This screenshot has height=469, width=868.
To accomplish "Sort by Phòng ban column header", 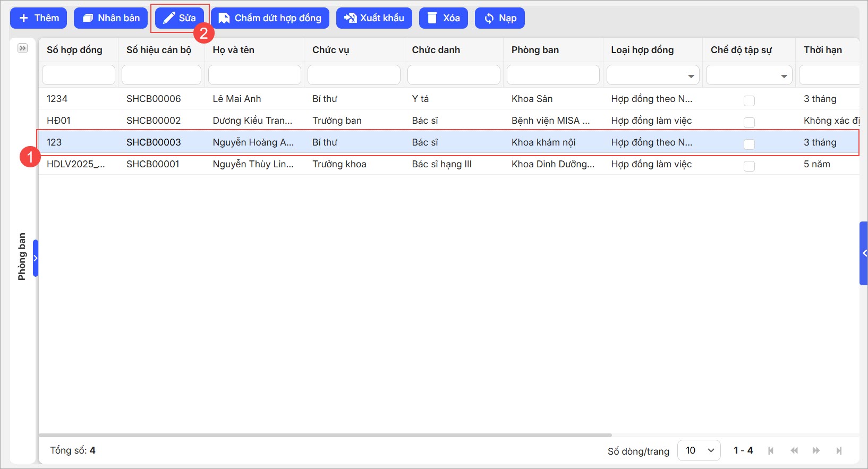I will (x=535, y=50).
